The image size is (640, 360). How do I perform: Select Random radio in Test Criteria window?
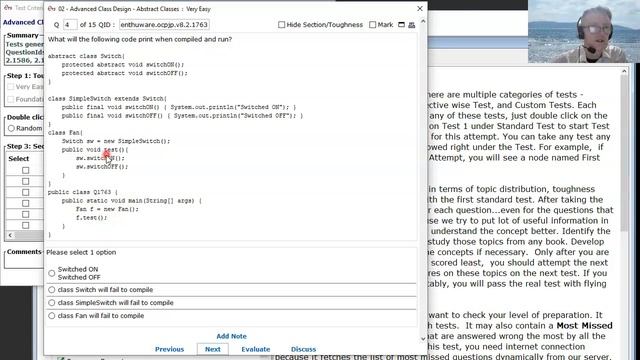pyautogui.click(x=11, y=128)
